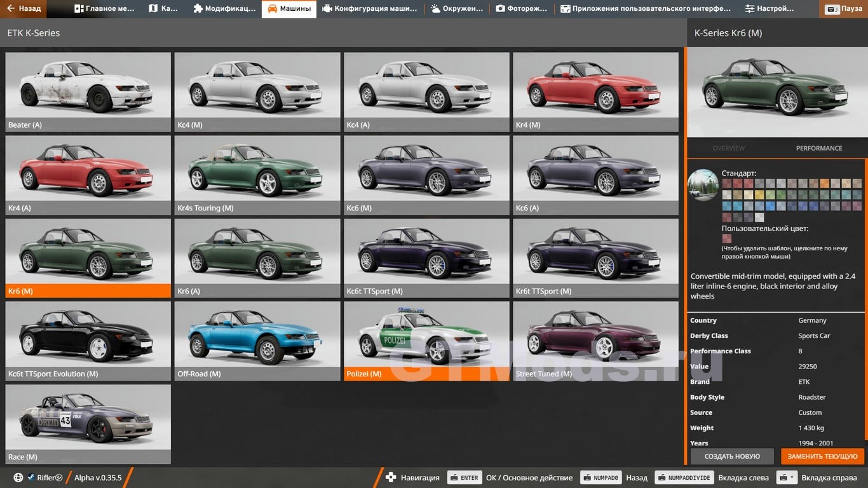
Task: Open the map (Карта) icon tab
Action: (153, 9)
